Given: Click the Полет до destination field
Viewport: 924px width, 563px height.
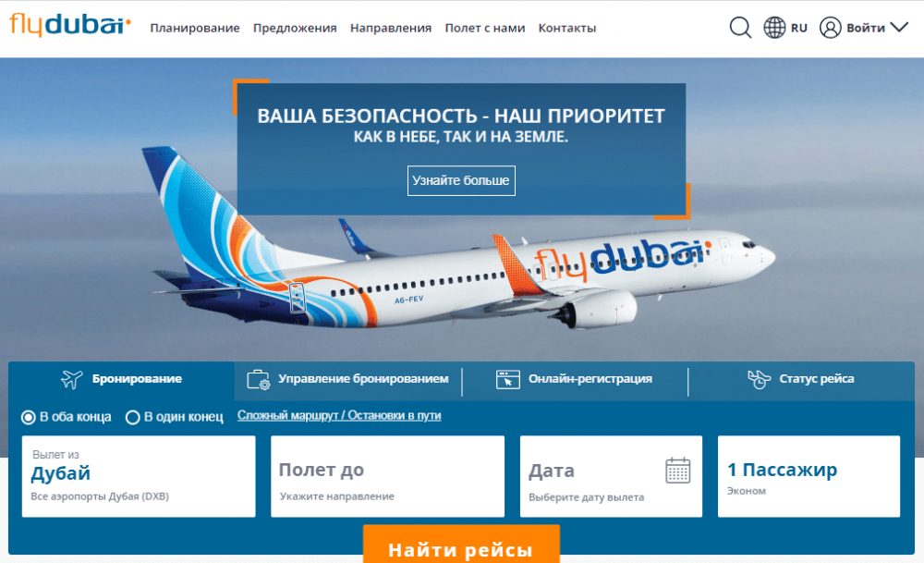Looking at the screenshot, I should (x=388, y=476).
